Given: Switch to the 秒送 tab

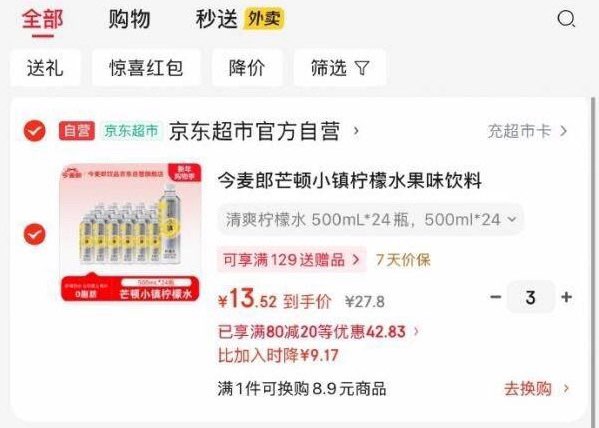Looking at the screenshot, I should pyautogui.click(x=217, y=19).
